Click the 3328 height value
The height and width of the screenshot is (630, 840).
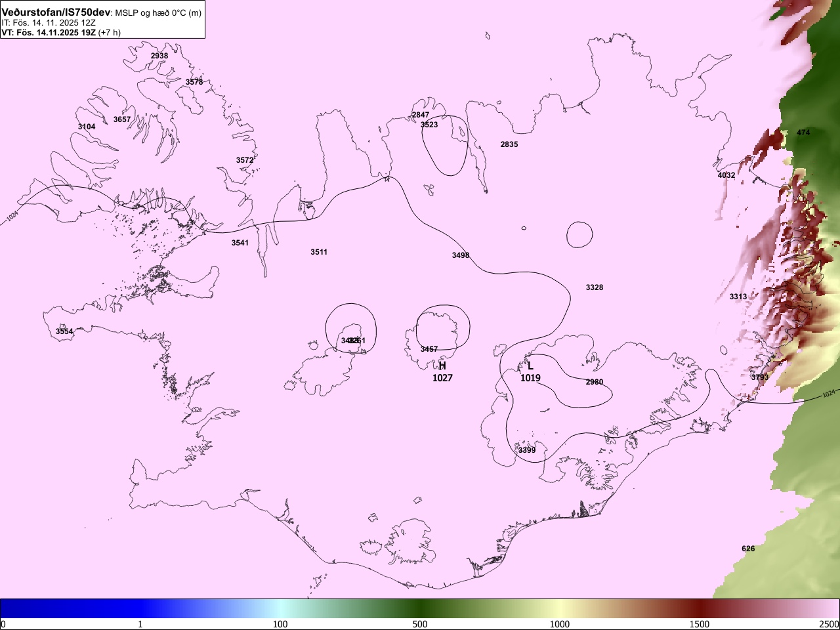[x=595, y=287]
